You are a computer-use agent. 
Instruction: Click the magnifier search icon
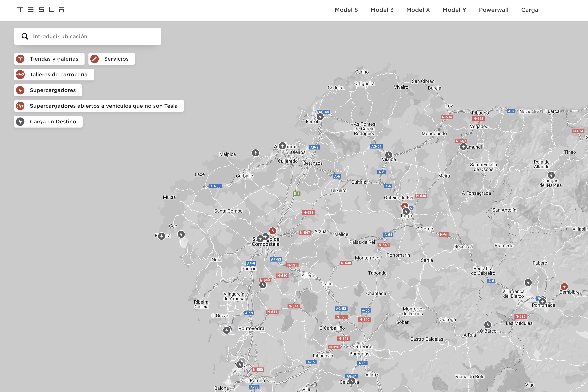pyautogui.click(x=25, y=36)
